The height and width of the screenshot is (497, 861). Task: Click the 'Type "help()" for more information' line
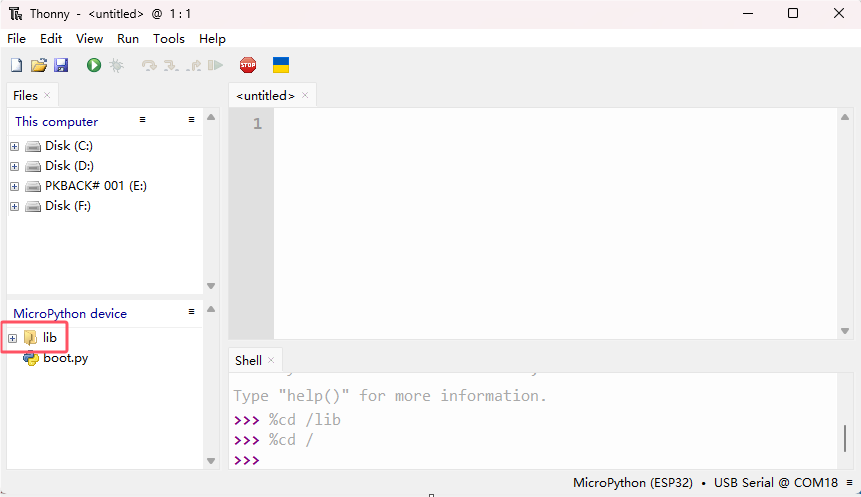(390, 396)
